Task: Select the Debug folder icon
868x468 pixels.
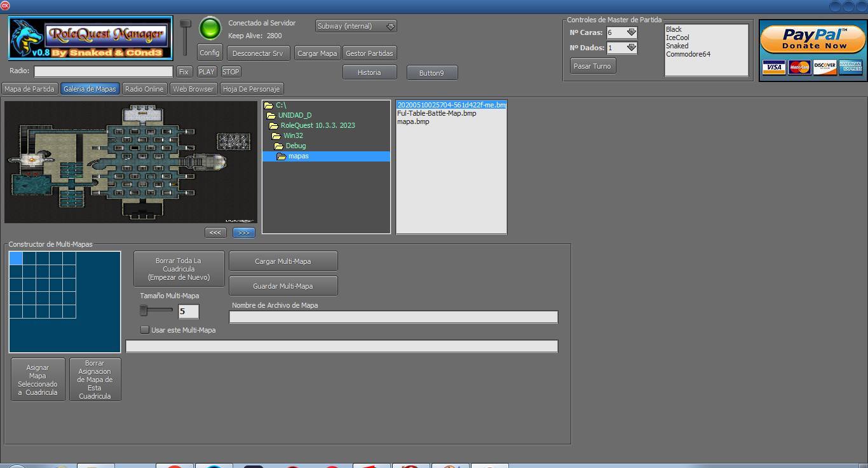Action: tap(279, 146)
